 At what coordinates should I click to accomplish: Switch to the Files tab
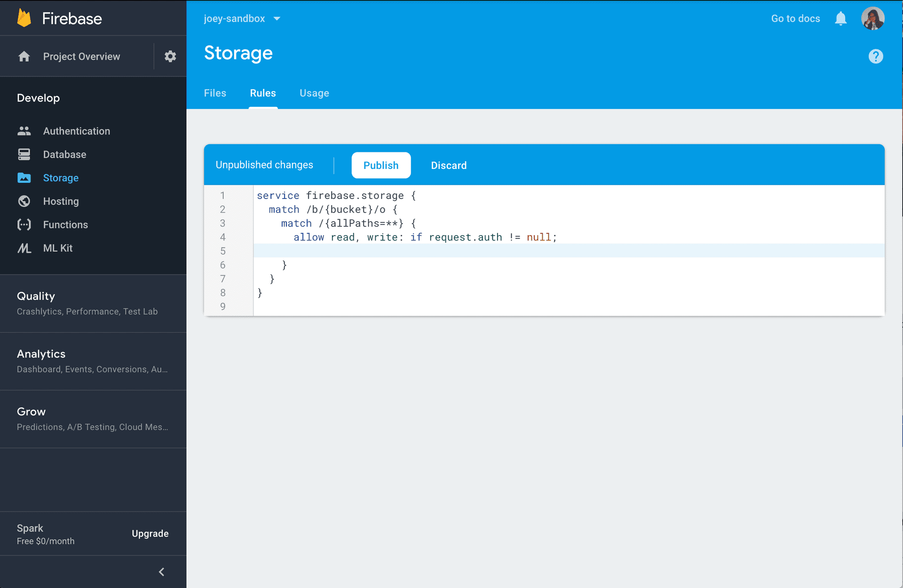pyautogui.click(x=215, y=93)
